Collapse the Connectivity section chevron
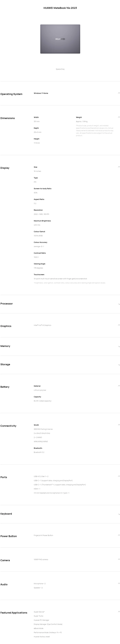The width and height of the screenshot is (120, 644). 119,425
